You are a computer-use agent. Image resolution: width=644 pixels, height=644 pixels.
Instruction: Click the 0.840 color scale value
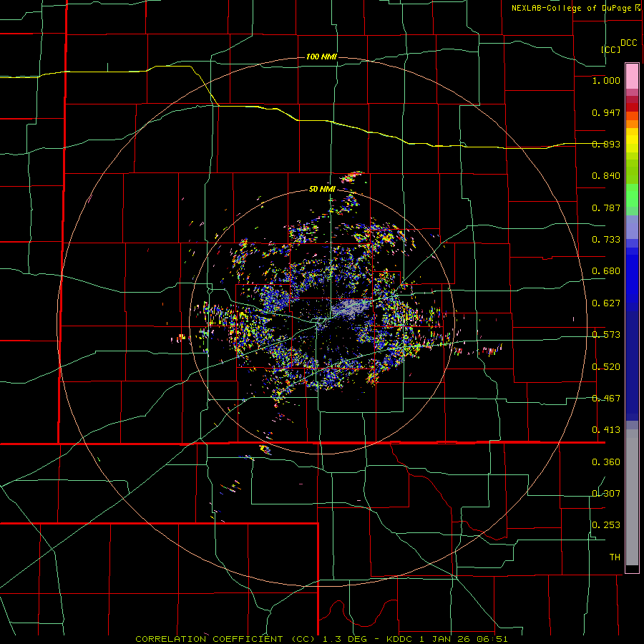606,176
